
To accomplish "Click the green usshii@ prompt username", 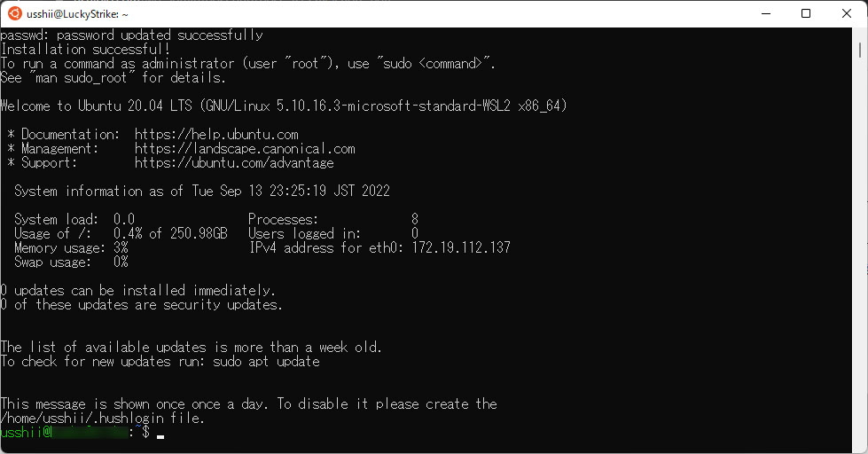I will coord(26,432).
